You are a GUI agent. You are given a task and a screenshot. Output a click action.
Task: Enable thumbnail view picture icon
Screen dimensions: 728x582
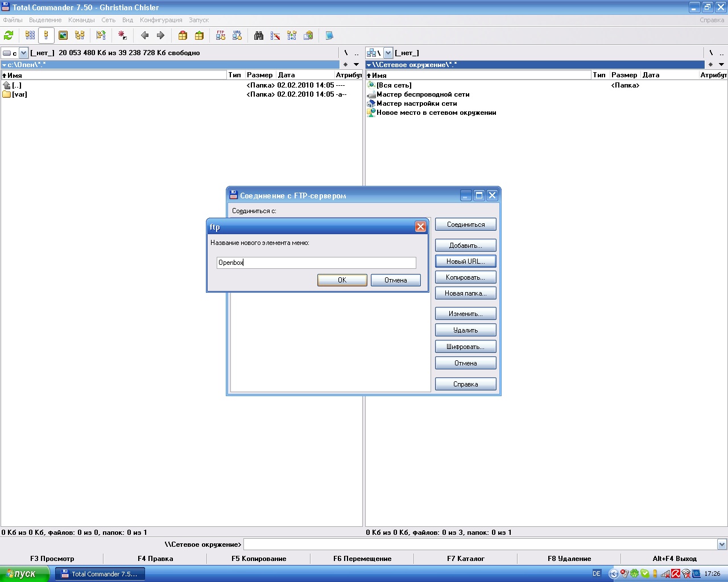[x=63, y=35]
